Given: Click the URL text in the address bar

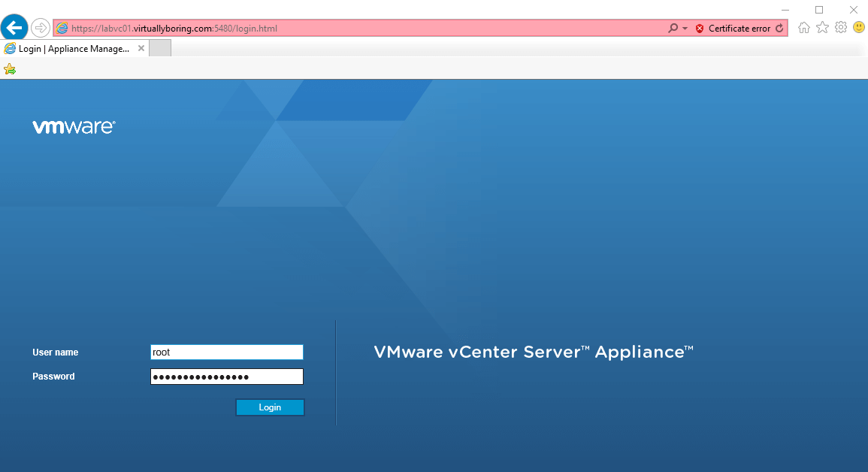Looking at the screenshot, I should pyautogui.click(x=174, y=29).
